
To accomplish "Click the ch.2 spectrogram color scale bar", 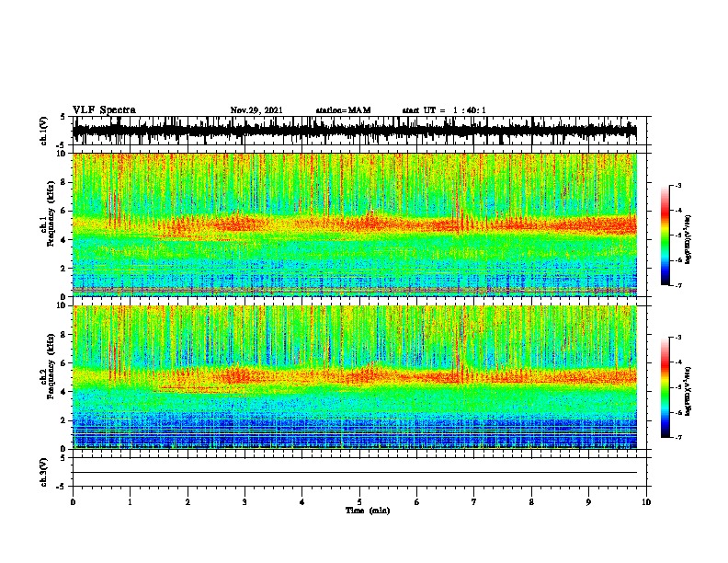I will pyautogui.click(x=665, y=387).
